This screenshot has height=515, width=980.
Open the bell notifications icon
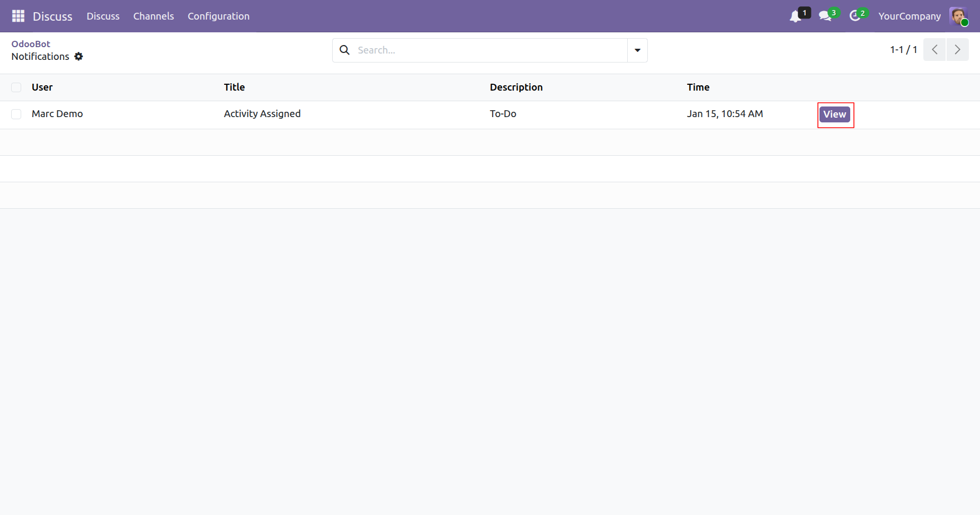click(796, 16)
